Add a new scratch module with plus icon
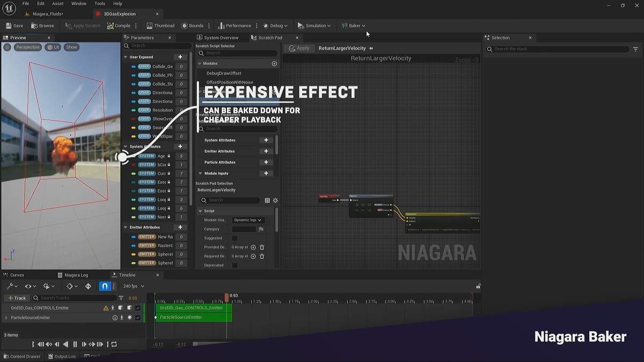The image size is (644, 362). click(274, 64)
